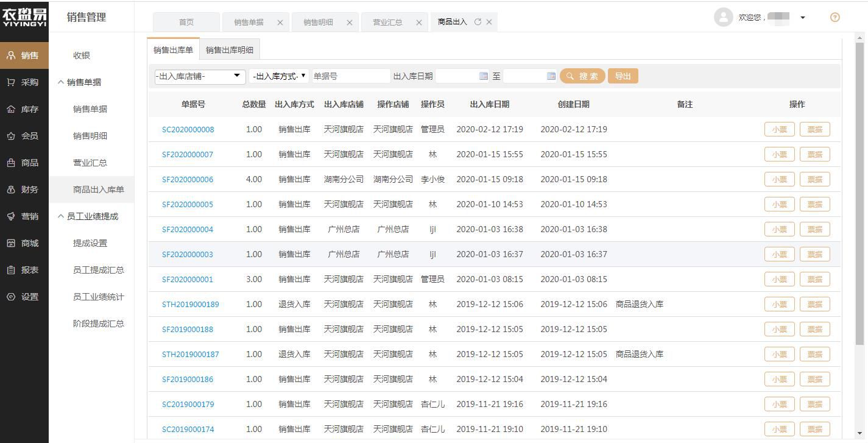Open order SC2020000008
This screenshot has height=443, width=868.
[x=189, y=129]
